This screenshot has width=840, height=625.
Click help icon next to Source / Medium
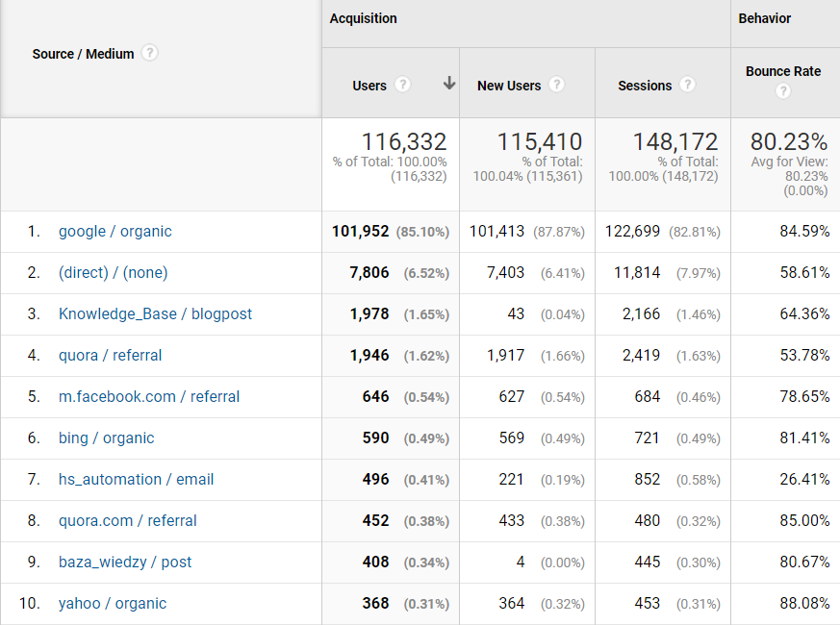[x=149, y=53]
